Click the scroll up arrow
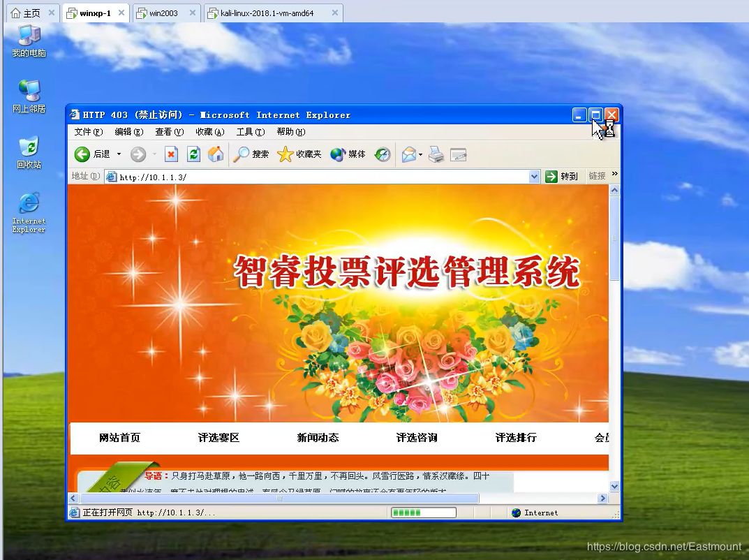The height and width of the screenshot is (560, 749). [x=615, y=190]
